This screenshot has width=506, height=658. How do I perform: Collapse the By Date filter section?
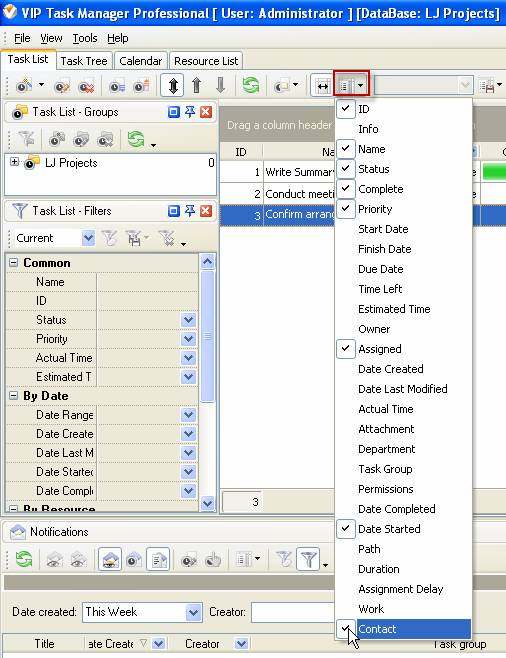13,396
